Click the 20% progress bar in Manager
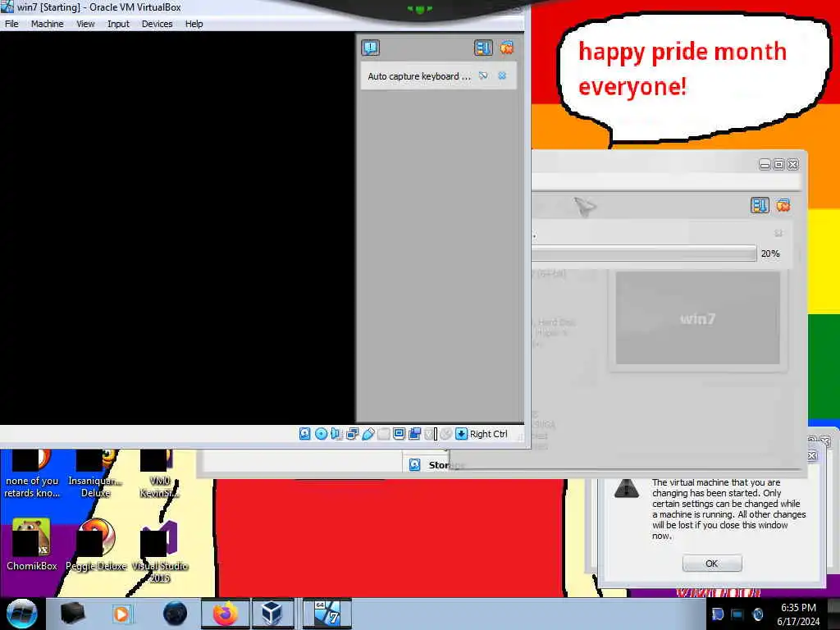 (x=644, y=253)
